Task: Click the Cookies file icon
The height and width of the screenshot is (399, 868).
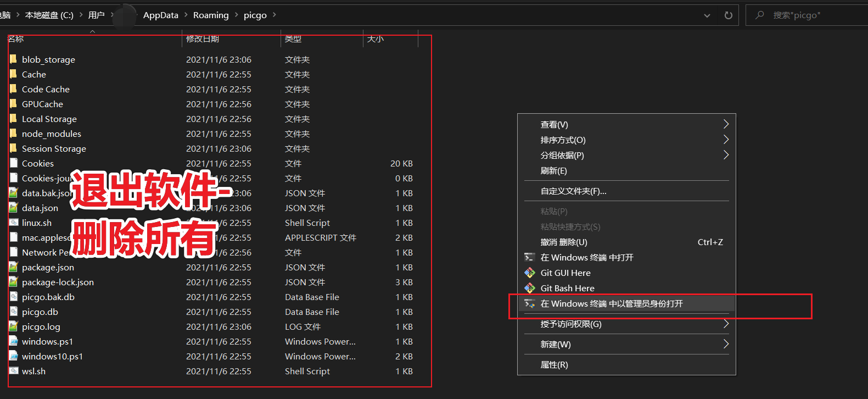Action: click(x=13, y=163)
